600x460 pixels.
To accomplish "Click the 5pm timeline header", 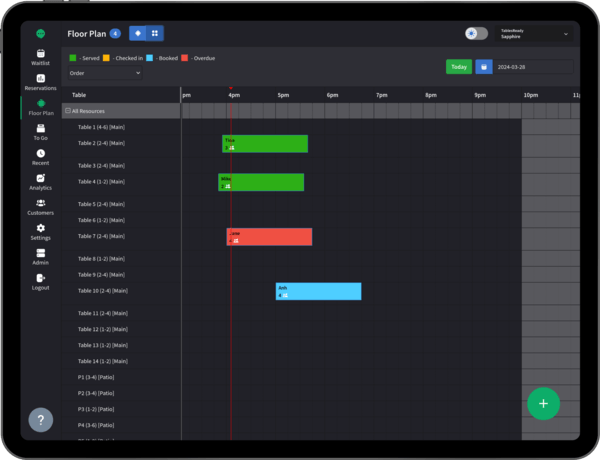I will coord(283,95).
